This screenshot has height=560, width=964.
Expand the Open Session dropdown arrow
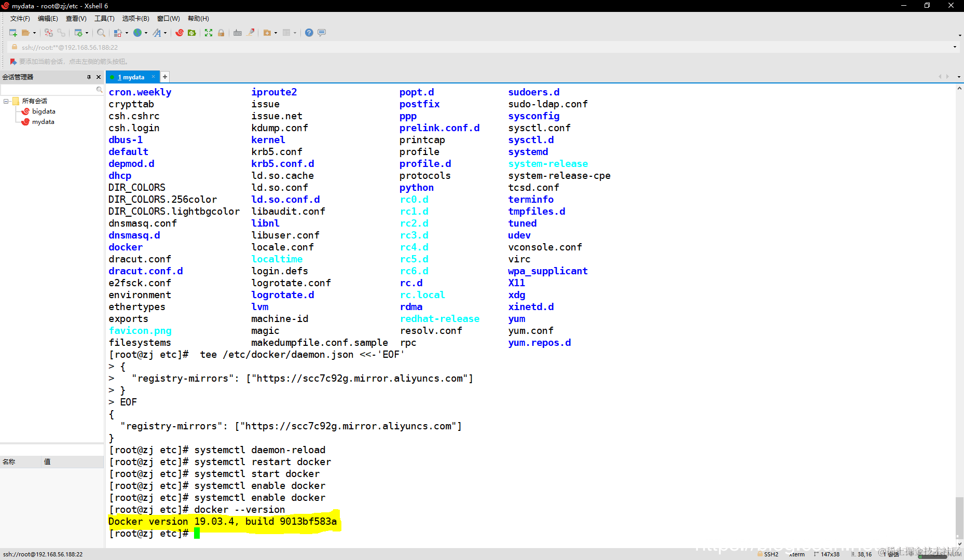(35, 33)
